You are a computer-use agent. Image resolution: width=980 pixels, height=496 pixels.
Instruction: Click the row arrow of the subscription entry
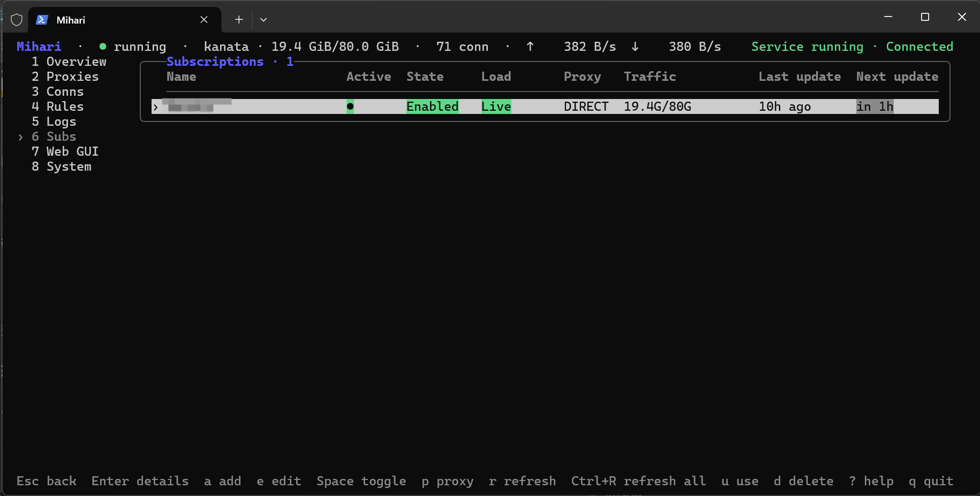coord(155,107)
